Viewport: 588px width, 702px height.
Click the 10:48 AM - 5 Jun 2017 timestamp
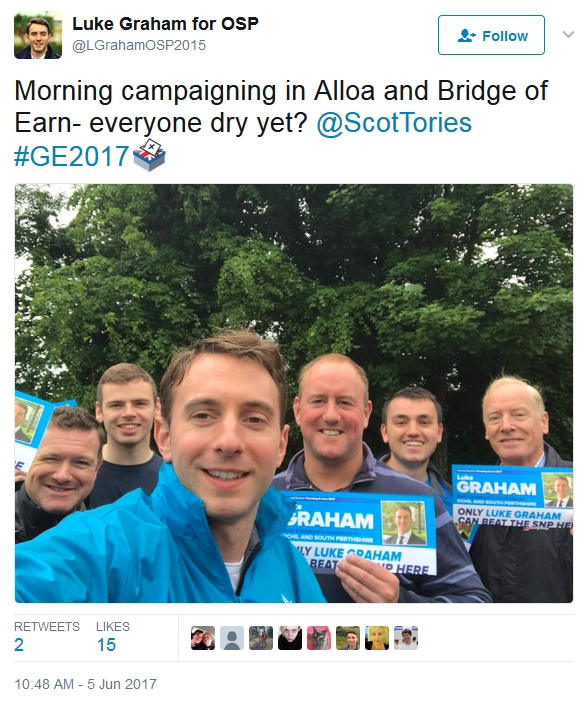[86, 684]
